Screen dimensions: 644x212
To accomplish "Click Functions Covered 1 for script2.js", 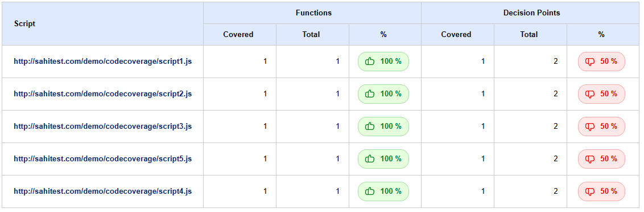I will click(x=265, y=94).
